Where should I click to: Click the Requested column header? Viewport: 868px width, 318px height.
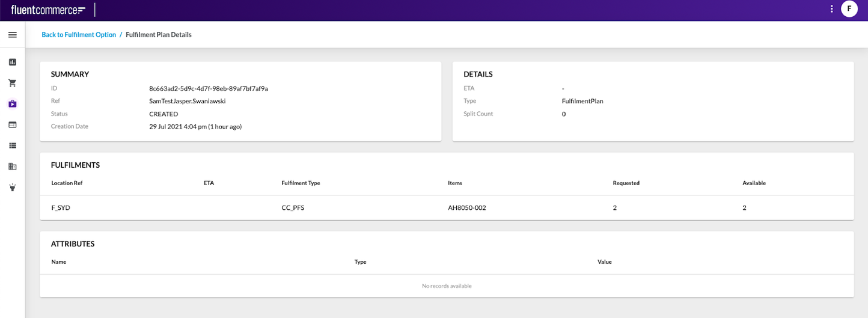point(626,183)
